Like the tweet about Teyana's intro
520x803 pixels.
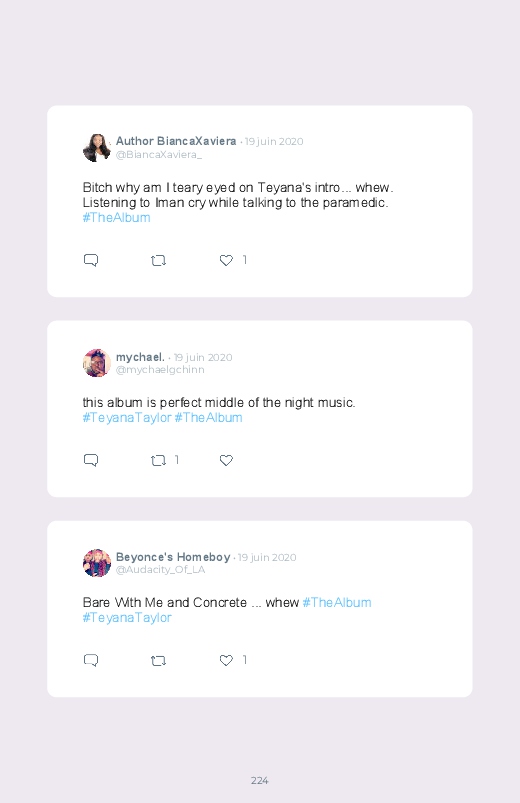226,260
